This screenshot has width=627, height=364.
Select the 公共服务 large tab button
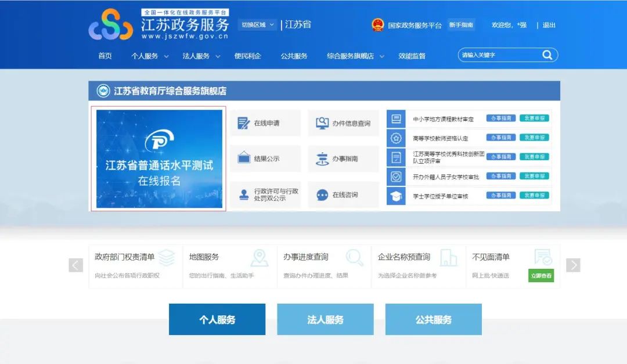click(x=434, y=319)
